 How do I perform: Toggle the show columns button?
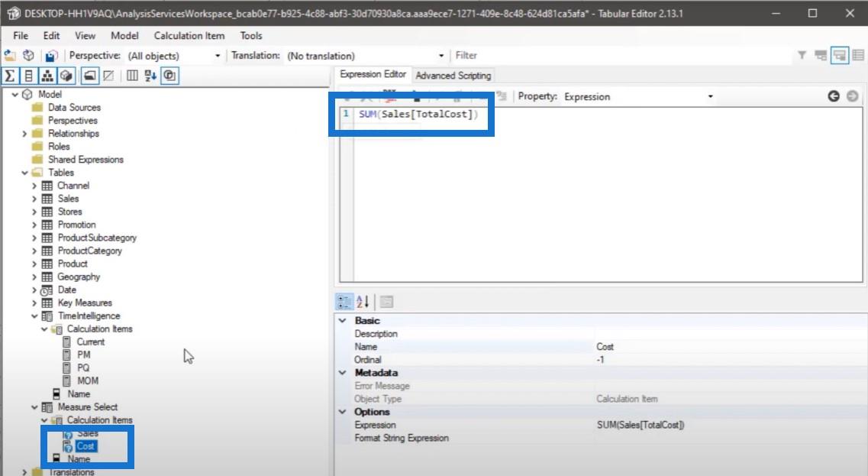[29, 76]
